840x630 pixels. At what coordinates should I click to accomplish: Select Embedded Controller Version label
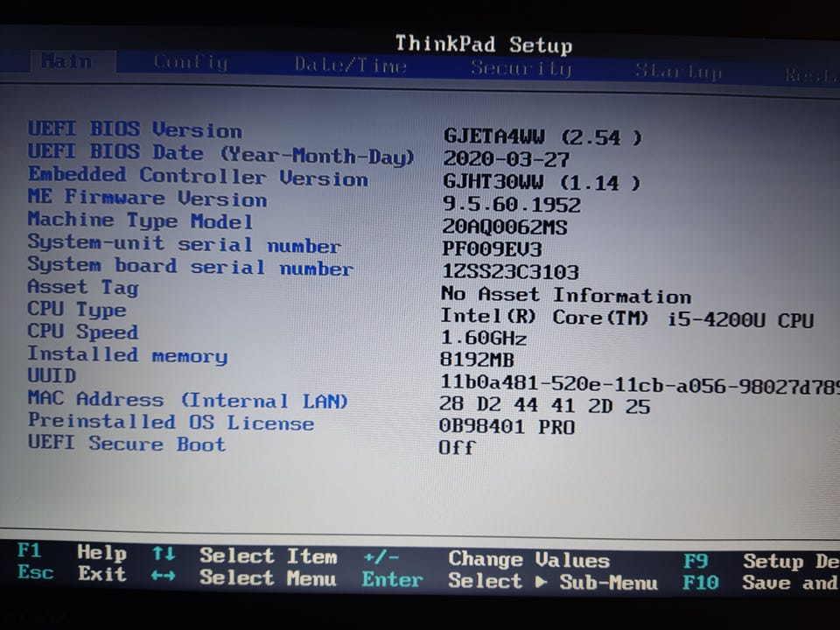199,176
